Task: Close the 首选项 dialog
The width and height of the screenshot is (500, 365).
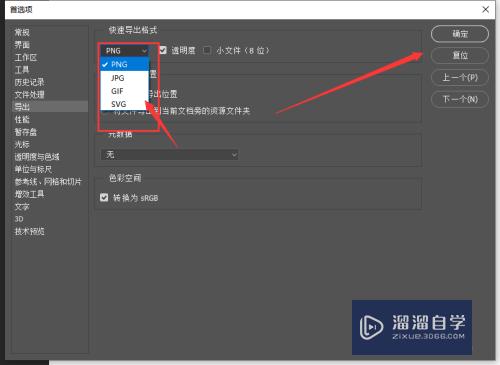Action: click(486, 9)
